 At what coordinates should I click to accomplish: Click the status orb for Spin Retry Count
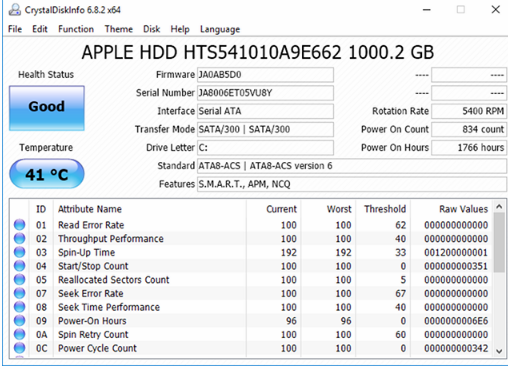tap(19, 334)
